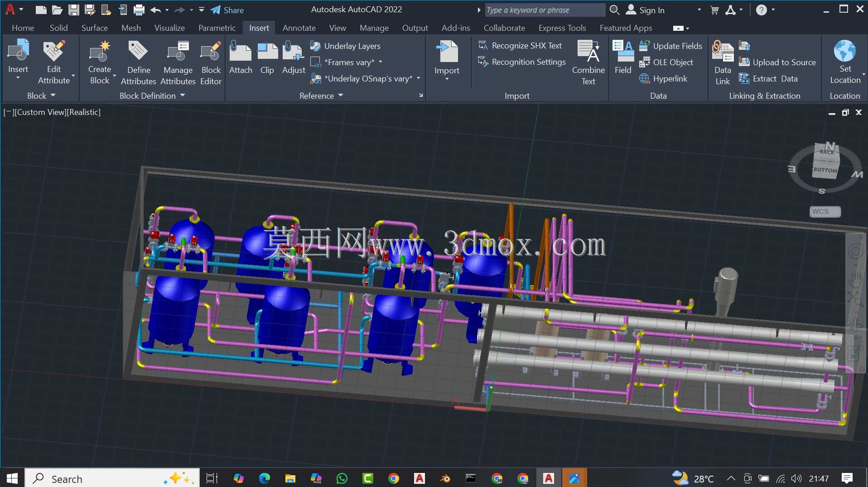
Task: Click the BOTTOM face of the ViewCube
Action: click(x=825, y=170)
